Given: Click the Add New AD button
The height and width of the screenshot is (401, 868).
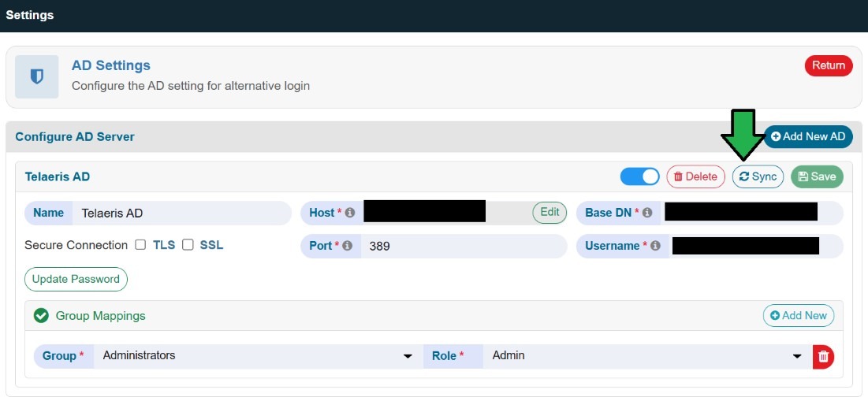Looking at the screenshot, I should 808,136.
